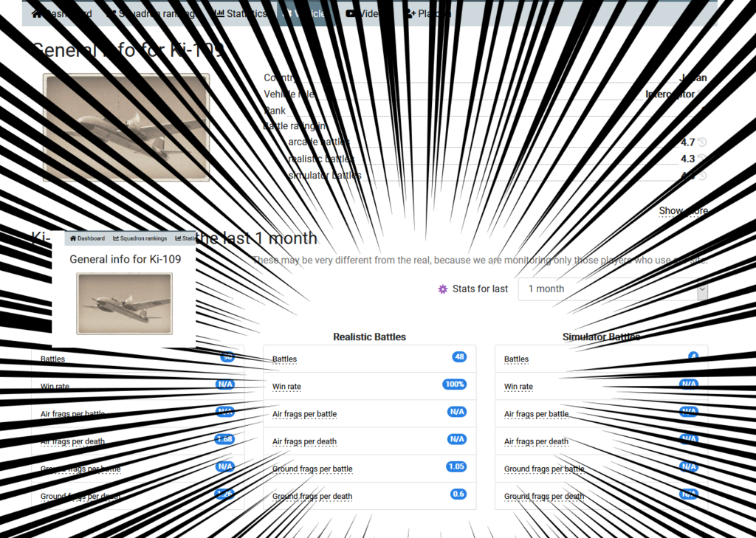
Task: Click 'Battles' label under Simulator Battles
Action: 516,359
